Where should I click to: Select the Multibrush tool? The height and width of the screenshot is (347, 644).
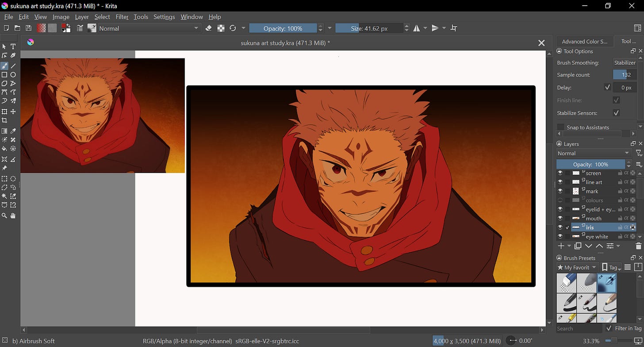(13, 101)
